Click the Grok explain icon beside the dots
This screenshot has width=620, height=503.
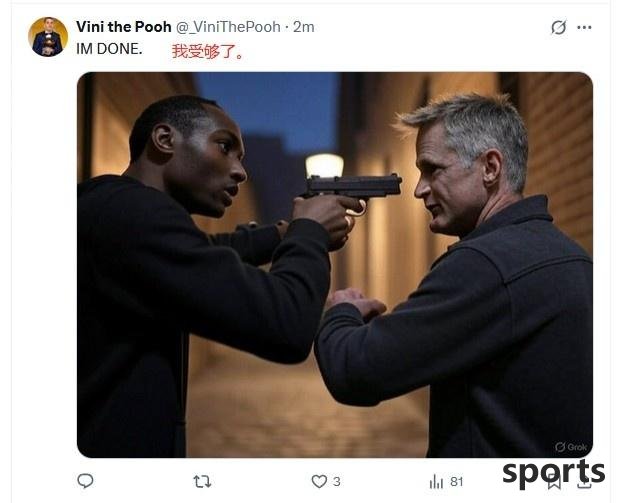[x=559, y=27]
